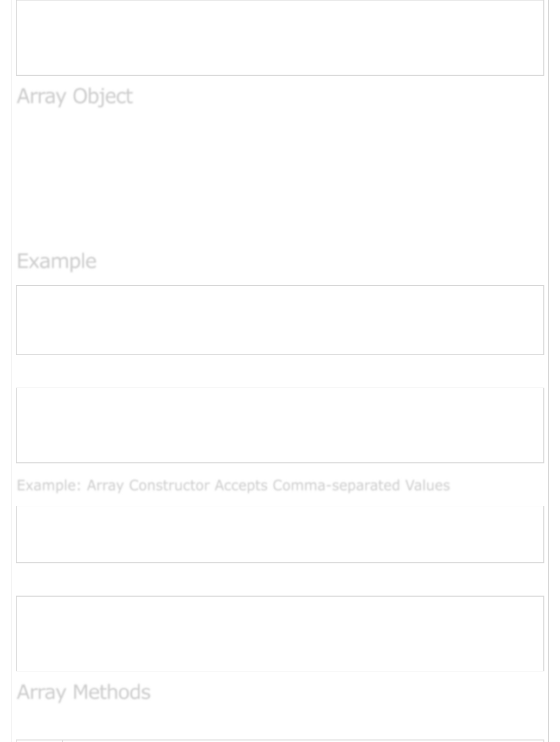Click the word Array in Array Methods heading

coord(42,692)
